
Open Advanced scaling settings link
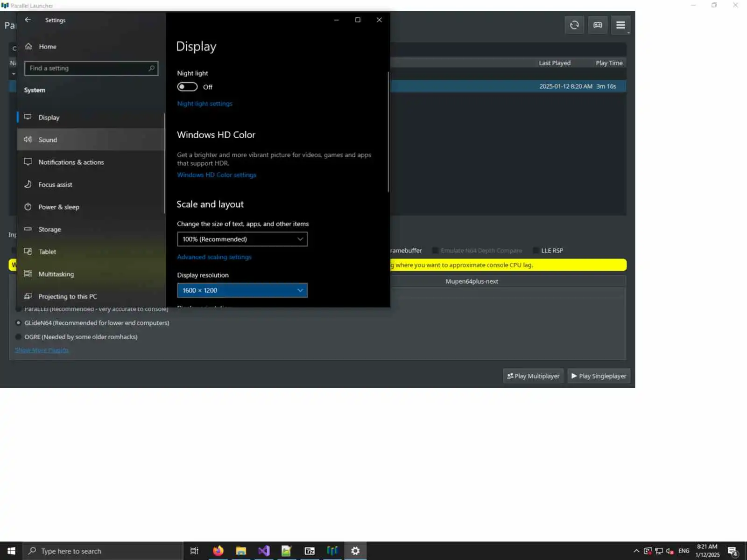click(x=214, y=257)
